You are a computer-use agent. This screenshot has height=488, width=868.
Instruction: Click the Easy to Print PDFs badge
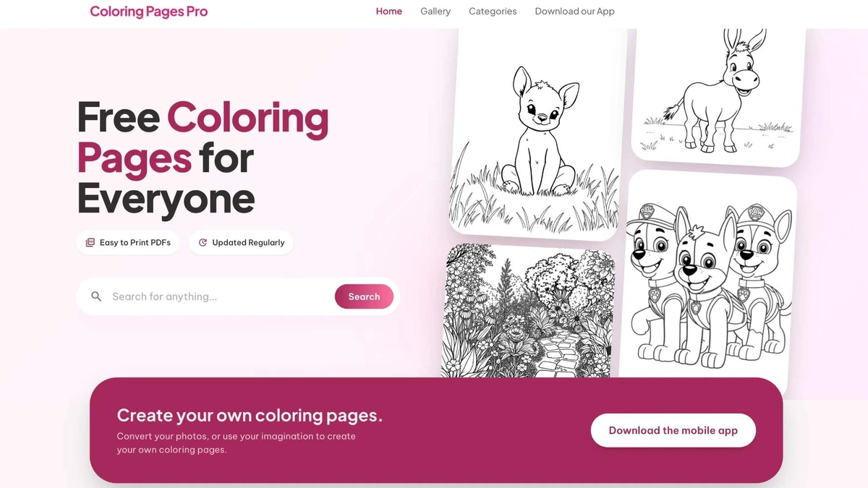coord(128,242)
